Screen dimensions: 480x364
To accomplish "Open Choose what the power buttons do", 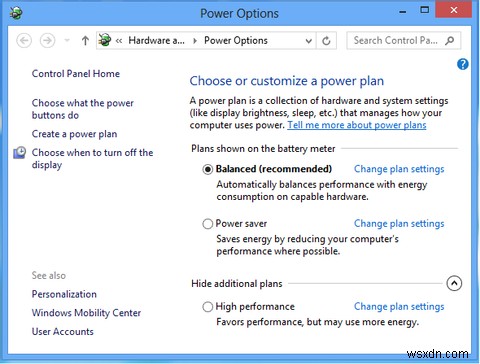I will tap(83, 109).
